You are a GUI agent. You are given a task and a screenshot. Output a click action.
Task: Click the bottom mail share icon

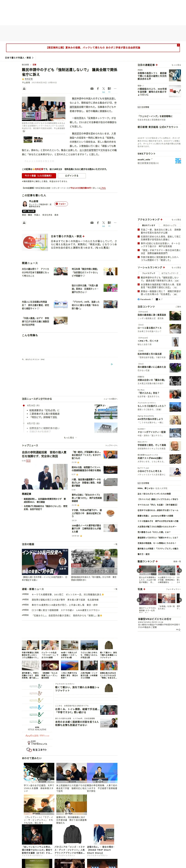[92, 223]
